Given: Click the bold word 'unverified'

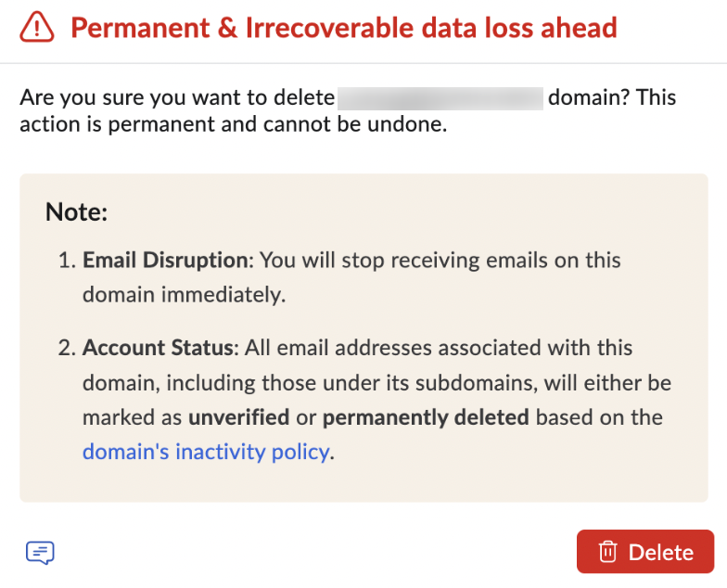Looking at the screenshot, I should (x=238, y=417).
